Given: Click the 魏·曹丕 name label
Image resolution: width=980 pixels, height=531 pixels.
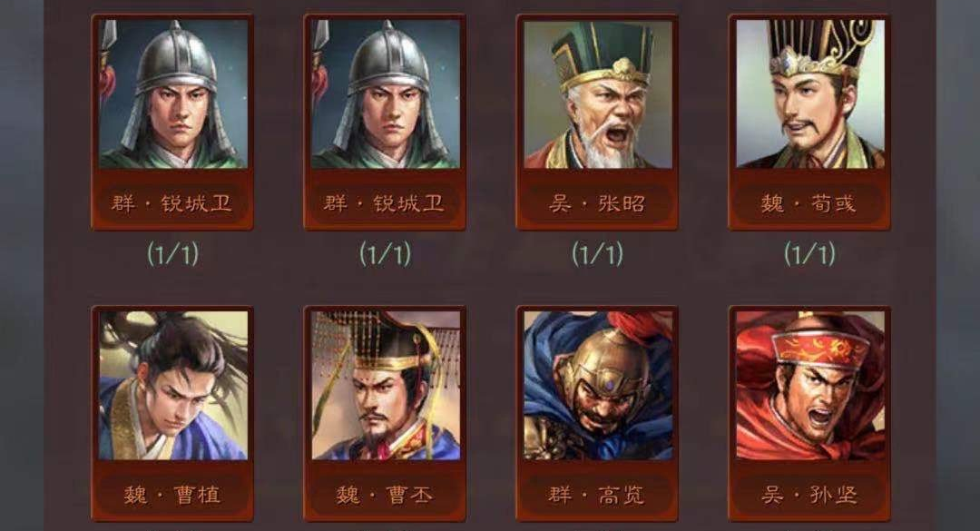Looking at the screenshot, I should coord(386,495).
